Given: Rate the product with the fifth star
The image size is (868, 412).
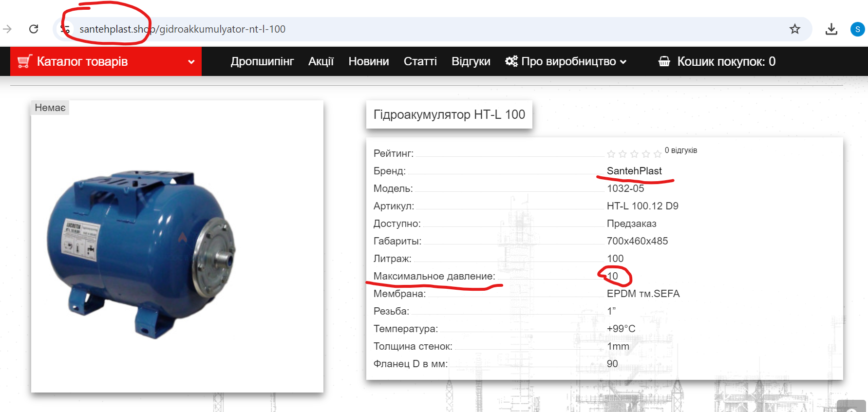Looking at the screenshot, I should click(x=658, y=154).
